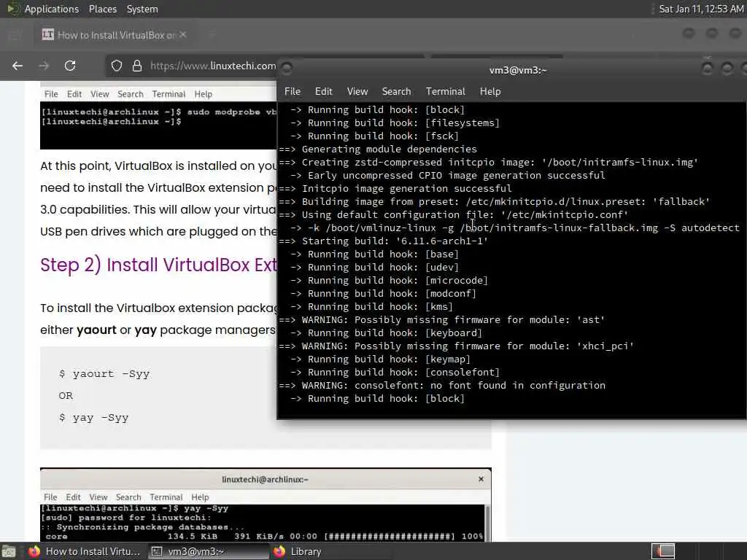Focus the linuxtechi.com address bar
The width and height of the screenshot is (747, 560).
(212, 66)
